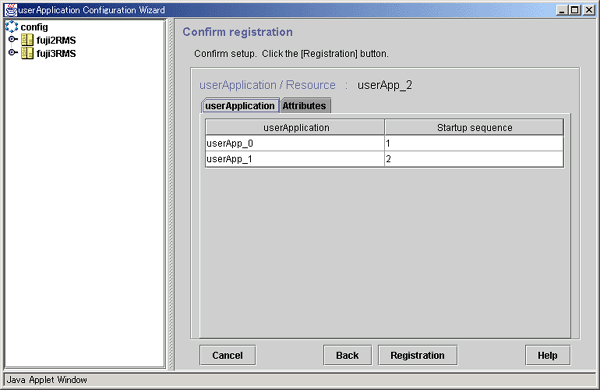Image resolution: width=600 pixels, height=390 pixels.
Task: Select the userApp_0 table row
Action: 384,143
